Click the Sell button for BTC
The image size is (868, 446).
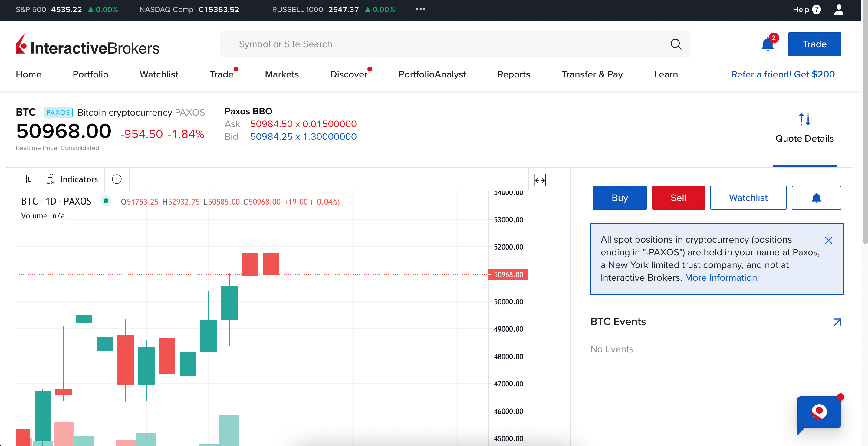point(678,197)
